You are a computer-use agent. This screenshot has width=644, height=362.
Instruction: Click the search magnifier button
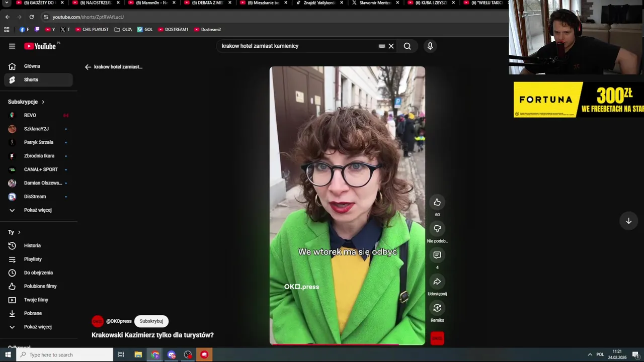[x=407, y=46]
